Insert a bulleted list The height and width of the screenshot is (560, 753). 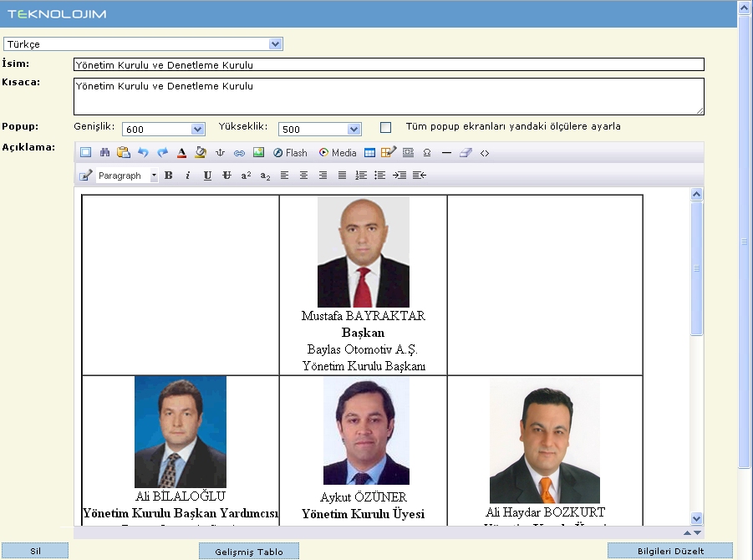pyautogui.click(x=380, y=176)
